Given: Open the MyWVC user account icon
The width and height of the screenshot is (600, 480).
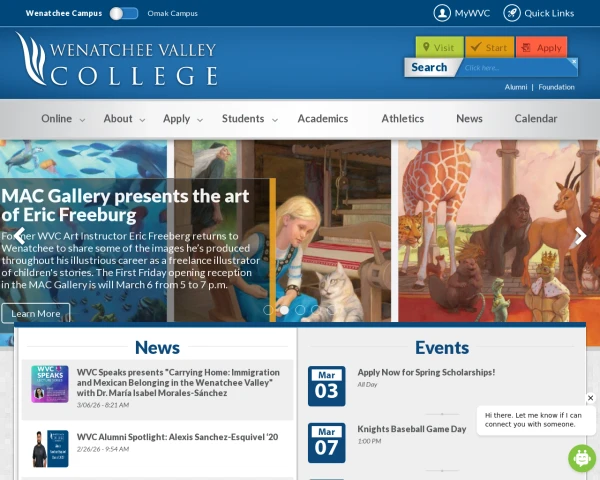Looking at the screenshot, I should (442, 13).
